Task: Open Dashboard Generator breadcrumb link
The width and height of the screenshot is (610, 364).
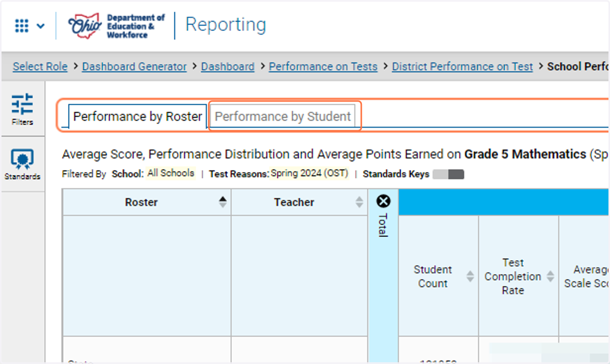Action: (x=134, y=67)
